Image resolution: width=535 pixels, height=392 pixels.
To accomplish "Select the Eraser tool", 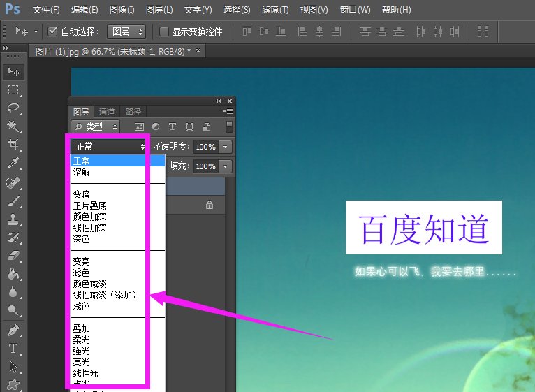I will point(13,256).
